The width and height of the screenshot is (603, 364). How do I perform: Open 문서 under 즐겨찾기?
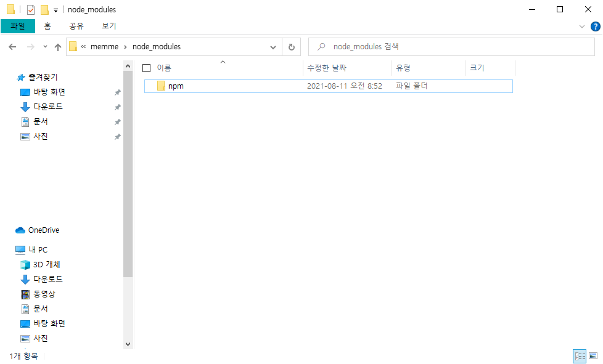[x=40, y=122]
